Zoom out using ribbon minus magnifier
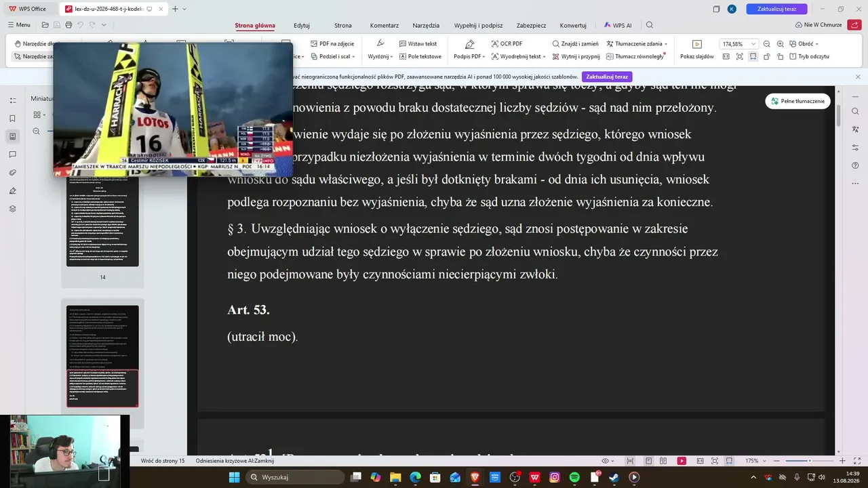Screen dimensions: 868x488 tap(767, 44)
